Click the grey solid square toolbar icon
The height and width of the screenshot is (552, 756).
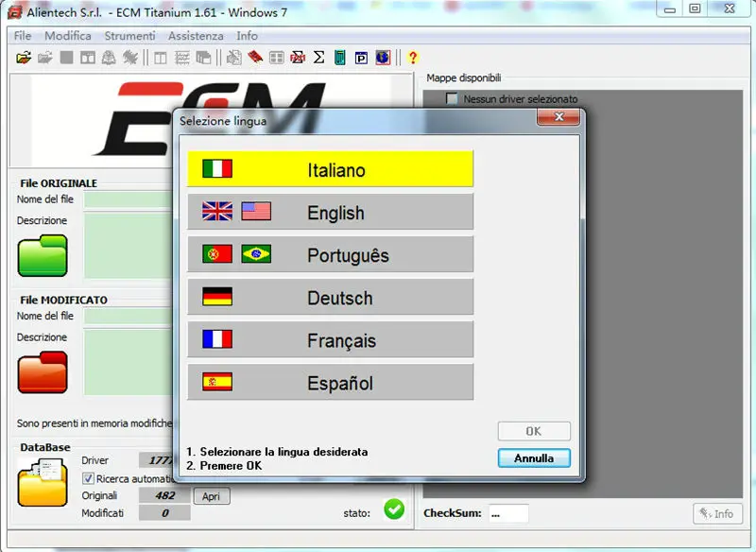[x=66, y=58]
